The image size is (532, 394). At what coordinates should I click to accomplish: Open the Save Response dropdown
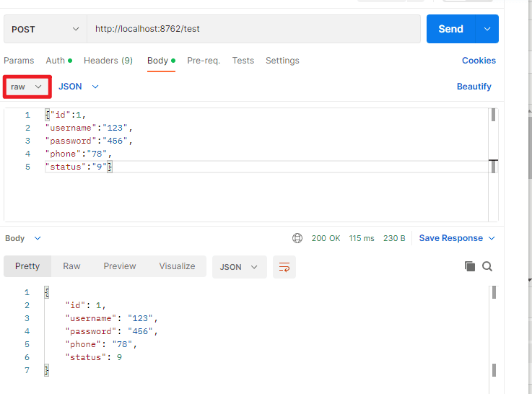(x=457, y=238)
